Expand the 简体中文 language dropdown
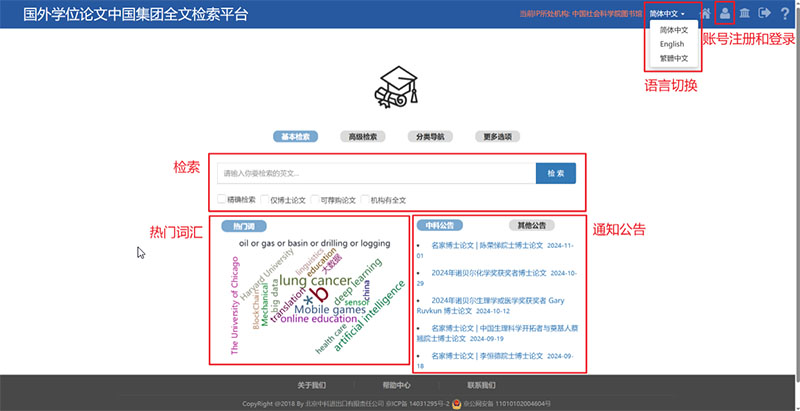This screenshot has width=800, height=411. click(666, 14)
